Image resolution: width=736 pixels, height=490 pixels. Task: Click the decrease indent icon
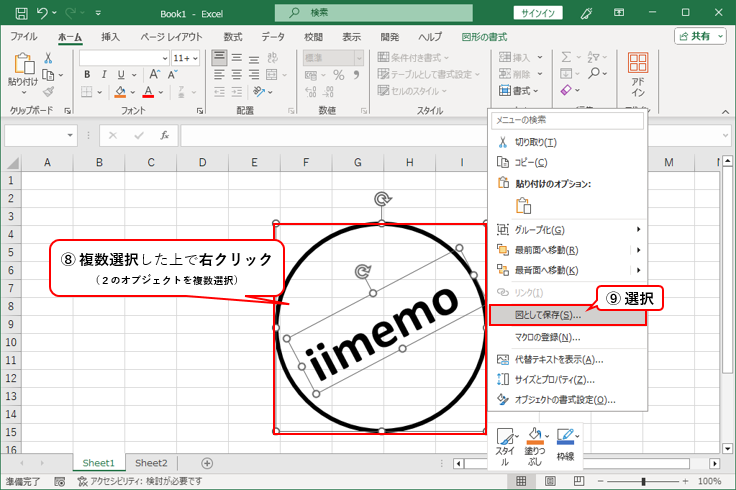point(219,92)
